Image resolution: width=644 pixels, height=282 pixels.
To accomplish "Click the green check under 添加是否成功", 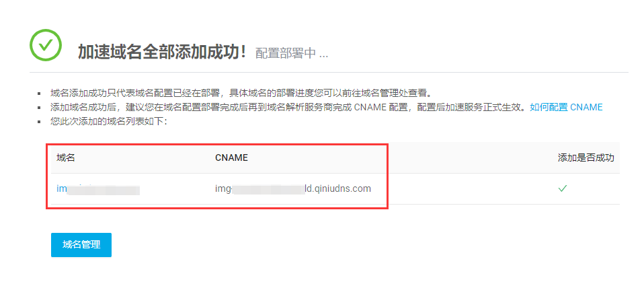I will pyautogui.click(x=562, y=188).
